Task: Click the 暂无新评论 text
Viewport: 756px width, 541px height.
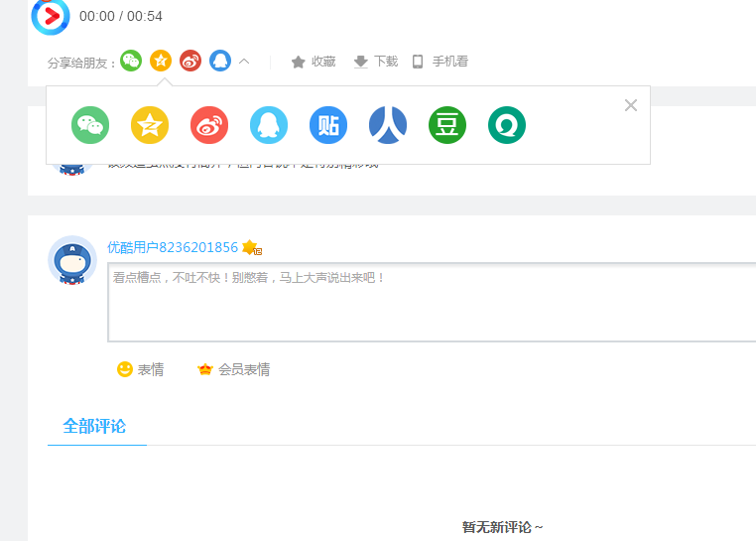Action: 502,527
